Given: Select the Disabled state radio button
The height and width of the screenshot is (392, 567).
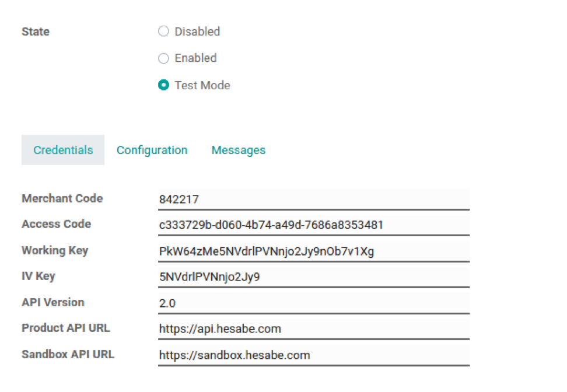Looking at the screenshot, I should [x=163, y=32].
